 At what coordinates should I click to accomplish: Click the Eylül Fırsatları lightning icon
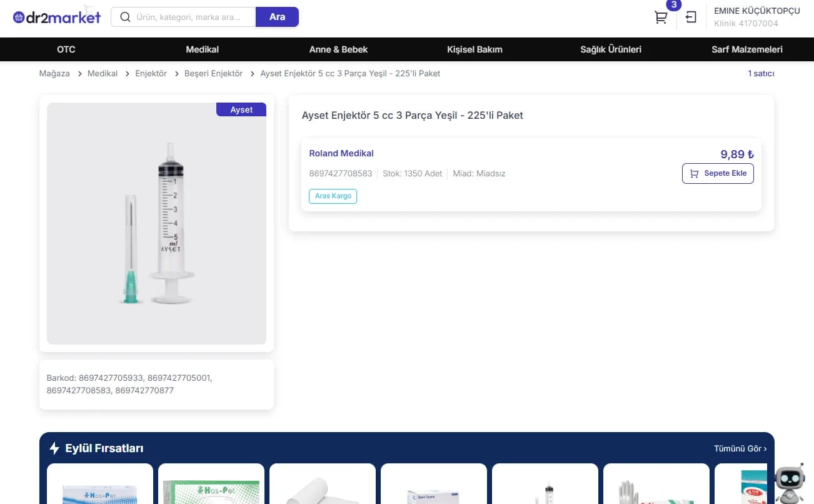(54, 448)
